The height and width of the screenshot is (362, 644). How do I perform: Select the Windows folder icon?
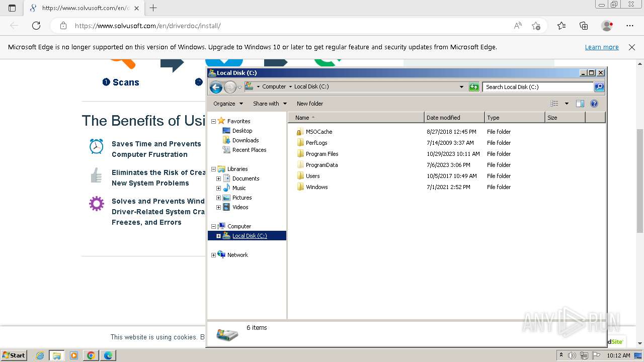pos(300,187)
